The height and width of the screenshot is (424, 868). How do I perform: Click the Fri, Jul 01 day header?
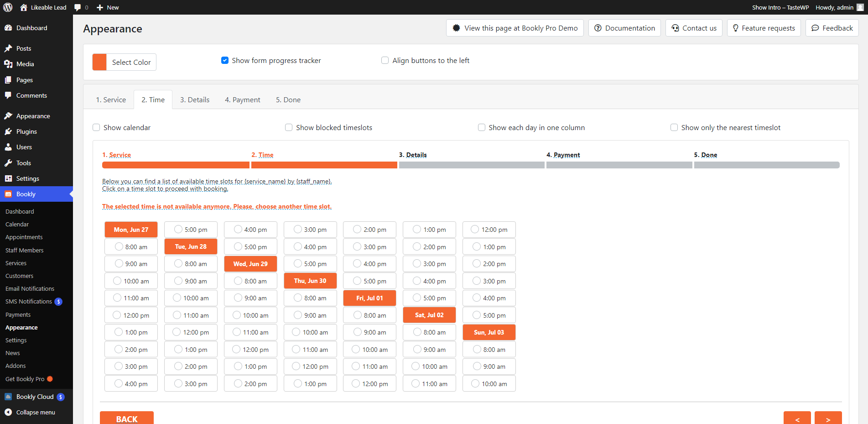tap(369, 298)
